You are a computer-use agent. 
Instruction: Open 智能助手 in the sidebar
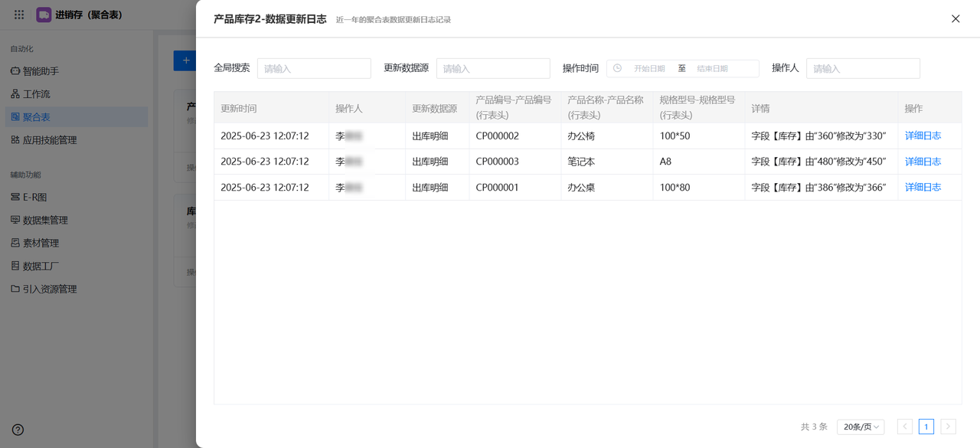41,71
